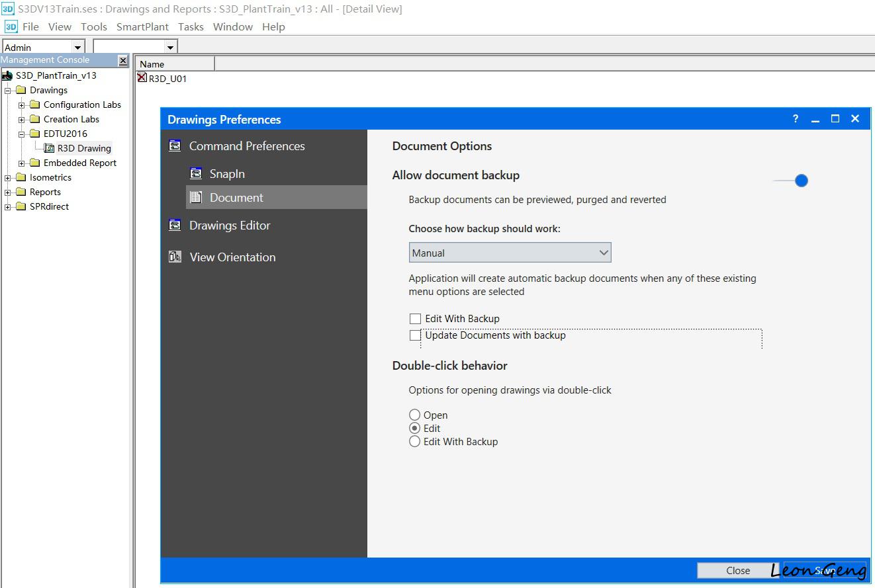Click the EDTU2016 folder icon
The height and width of the screenshot is (588, 875).
[34, 134]
